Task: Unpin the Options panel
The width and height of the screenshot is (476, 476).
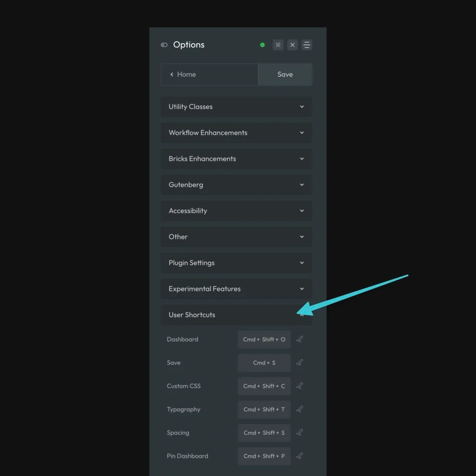Action: pos(278,45)
